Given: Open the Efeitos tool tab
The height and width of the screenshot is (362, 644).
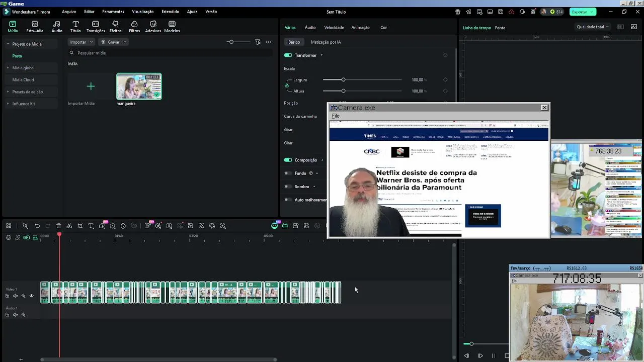Looking at the screenshot, I should click(x=115, y=27).
